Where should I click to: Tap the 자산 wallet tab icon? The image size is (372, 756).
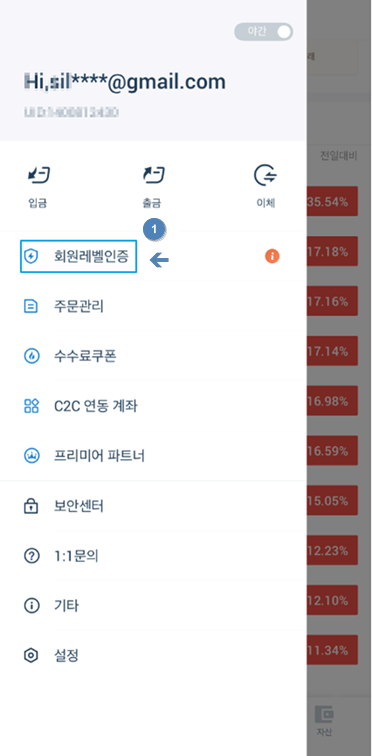pos(324,715)
